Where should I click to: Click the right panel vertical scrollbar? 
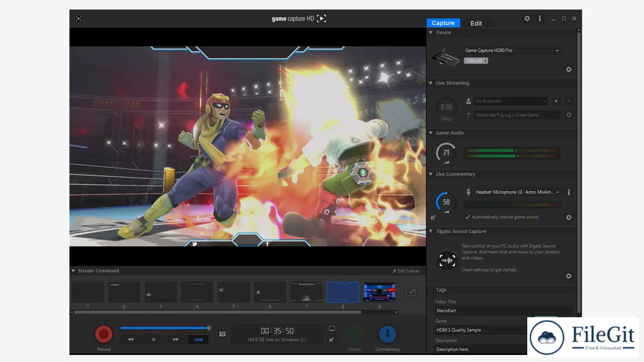click(579, 173)
